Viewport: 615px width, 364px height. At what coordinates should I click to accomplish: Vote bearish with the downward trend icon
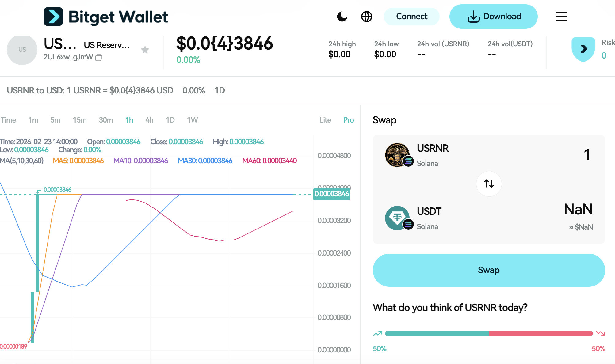tap(600, 333)
